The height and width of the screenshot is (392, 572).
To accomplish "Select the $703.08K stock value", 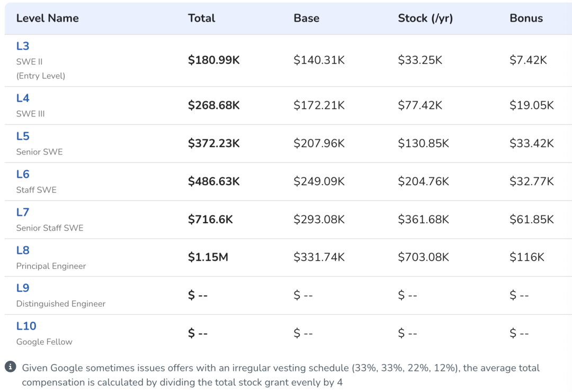I will (x=424, y=257).
